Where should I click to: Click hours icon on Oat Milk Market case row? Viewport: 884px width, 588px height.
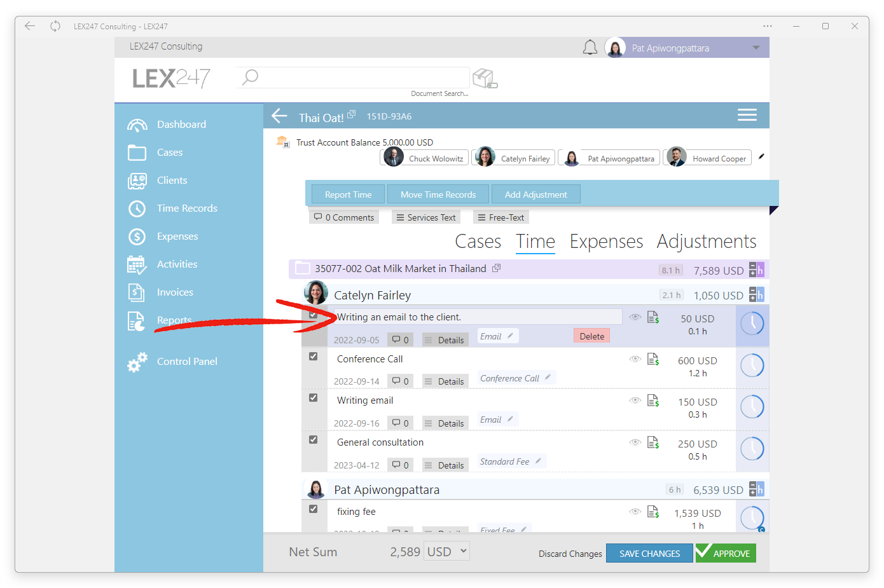[x=756, y=270]
